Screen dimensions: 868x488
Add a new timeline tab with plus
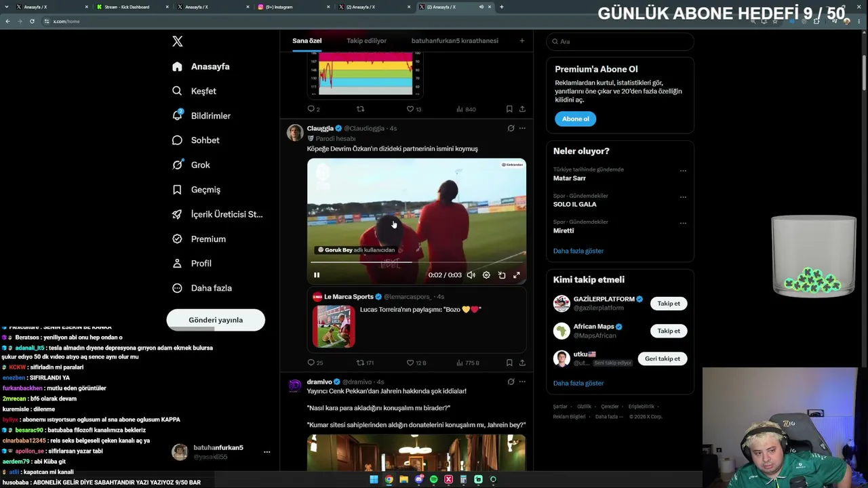[x=521, y=41]
